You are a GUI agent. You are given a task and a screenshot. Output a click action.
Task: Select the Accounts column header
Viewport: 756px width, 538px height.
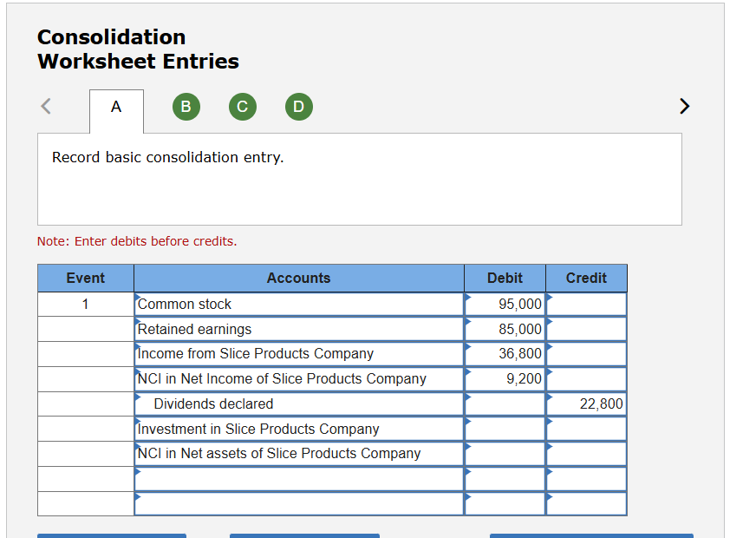point(298,278)
